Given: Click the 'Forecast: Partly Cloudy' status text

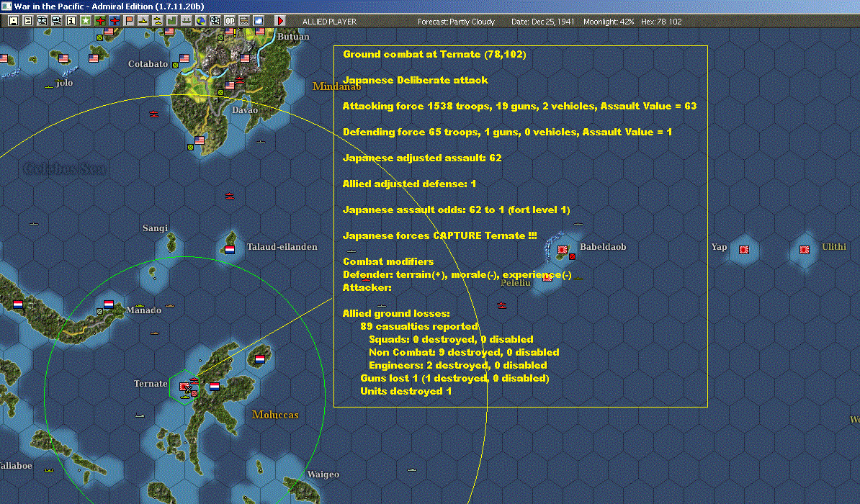Looking at the screenshot, I should click(456, 22).
